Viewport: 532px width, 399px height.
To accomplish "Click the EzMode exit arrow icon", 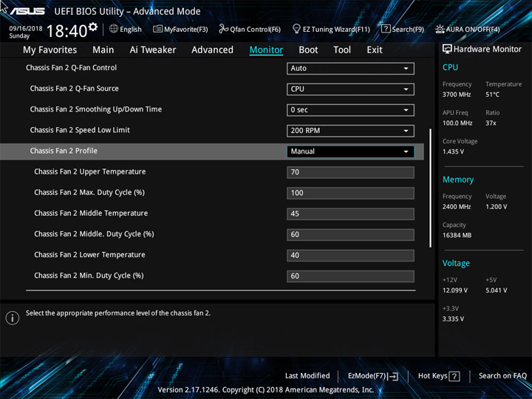I will pyautogui.click(x=393, y=376).
